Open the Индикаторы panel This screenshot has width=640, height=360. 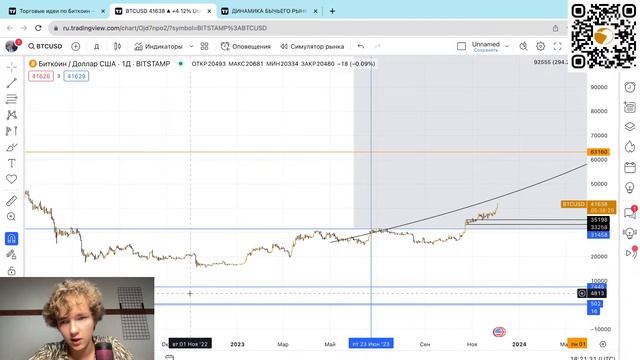pos(158,47)
